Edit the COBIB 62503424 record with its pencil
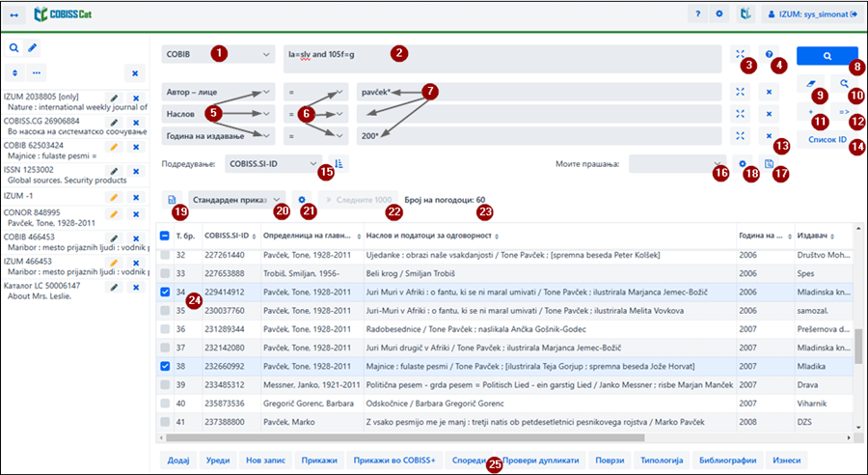The height and width of the screenshot is (475, 868). coord(114,147)
